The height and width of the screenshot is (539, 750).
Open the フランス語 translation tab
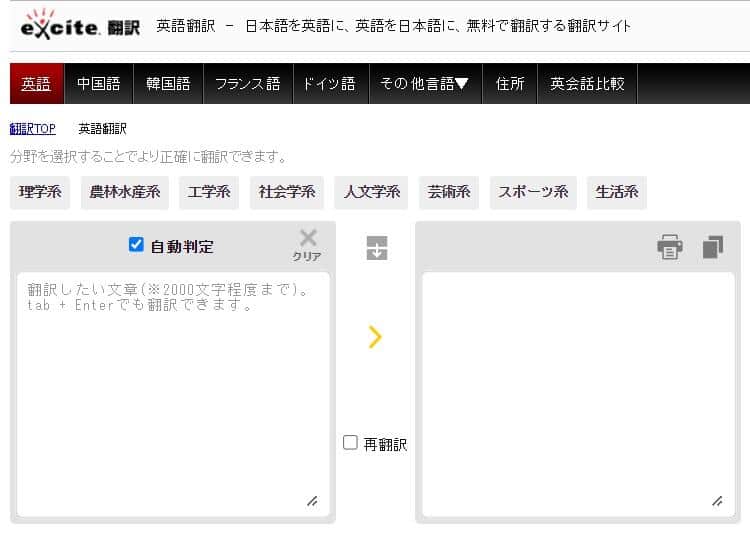[247, 84]
